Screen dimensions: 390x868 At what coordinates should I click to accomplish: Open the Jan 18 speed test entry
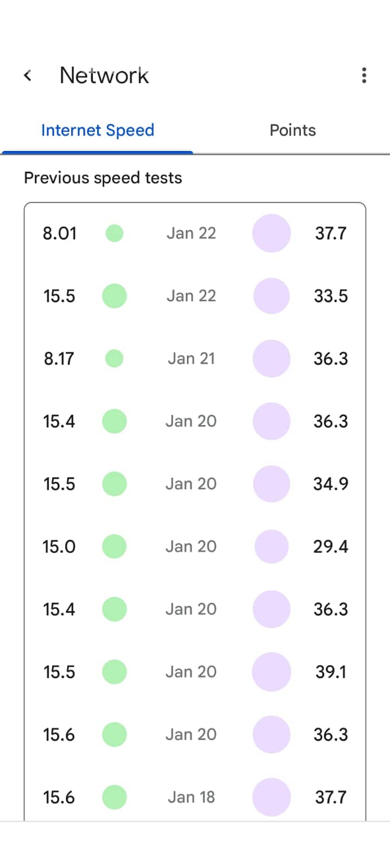point(191,797)
